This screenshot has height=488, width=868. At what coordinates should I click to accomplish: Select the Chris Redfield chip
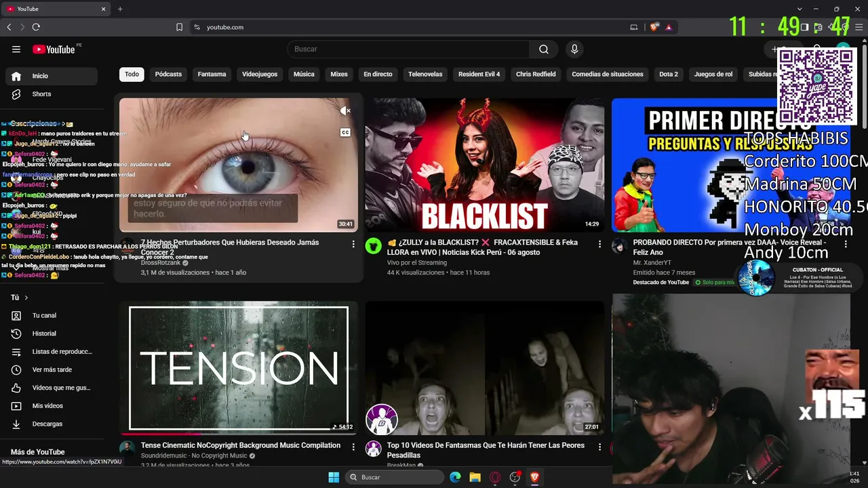click(536, 75)
